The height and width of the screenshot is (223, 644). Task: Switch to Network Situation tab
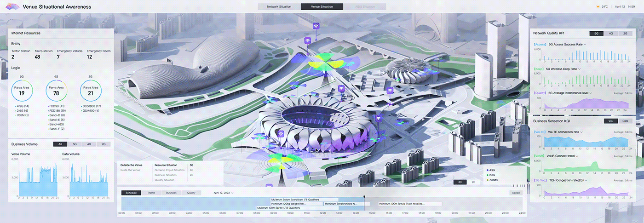pos(279,7)
